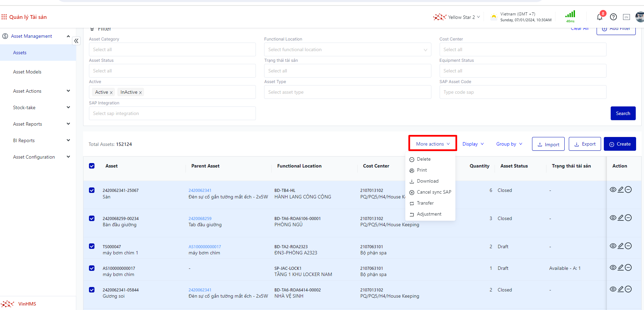The height and width of the screenshot is (310, 644).
Task: Click the Search button
Action: click(623, 113)
